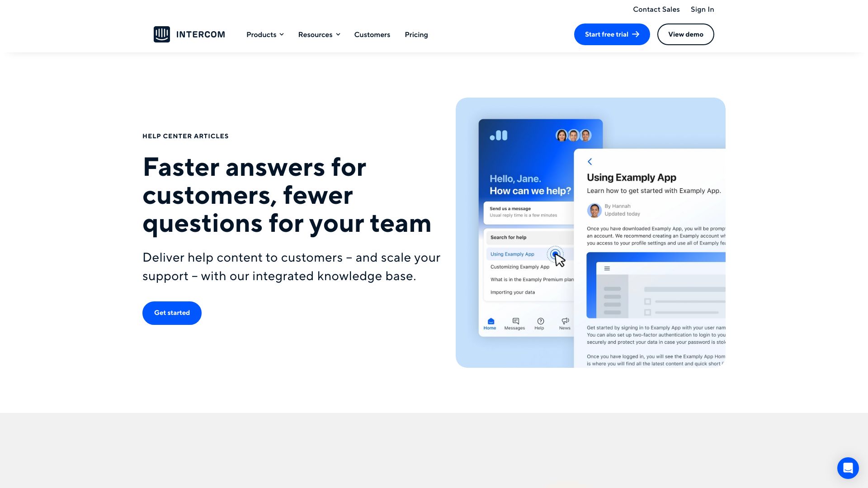Click the Contact Sales link
This screenshot has width=868, height=488.
click(656, 9)
